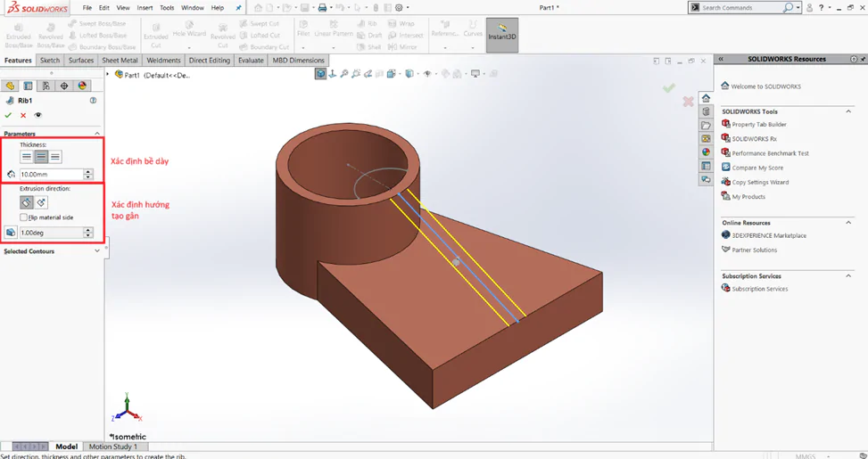Open the Options gear icon
This screenshot has height=459, width=868.
tap(399, 8)
